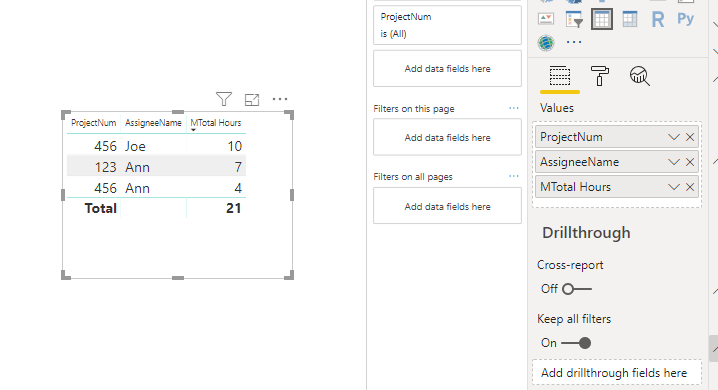
Task: Sort by AssigneeName column header
Action: (x=153, y=123)
